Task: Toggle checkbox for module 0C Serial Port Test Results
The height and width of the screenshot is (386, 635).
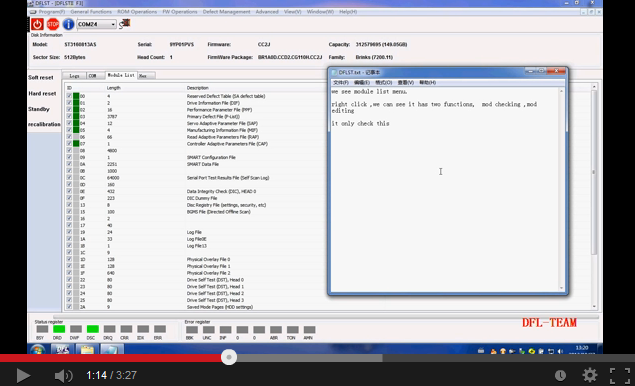Action: tap(69, 178)
